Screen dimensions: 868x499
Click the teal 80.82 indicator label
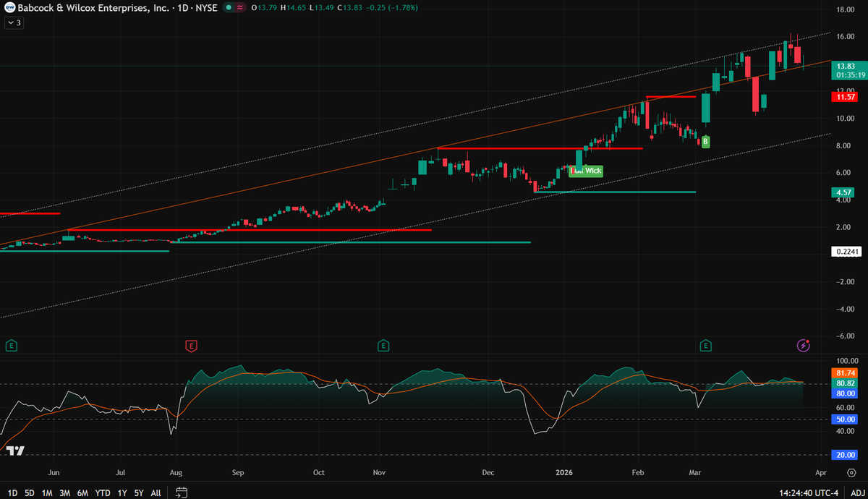(x=846, y=383)
